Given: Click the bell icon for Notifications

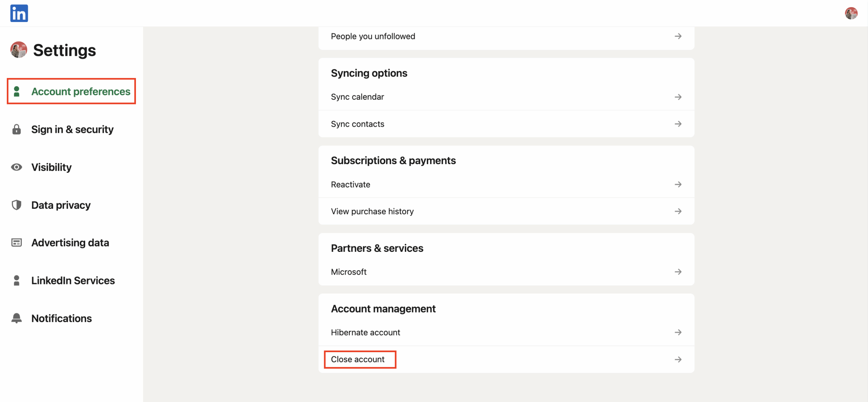Looking at the screenshot, I should tap(16, 318).
